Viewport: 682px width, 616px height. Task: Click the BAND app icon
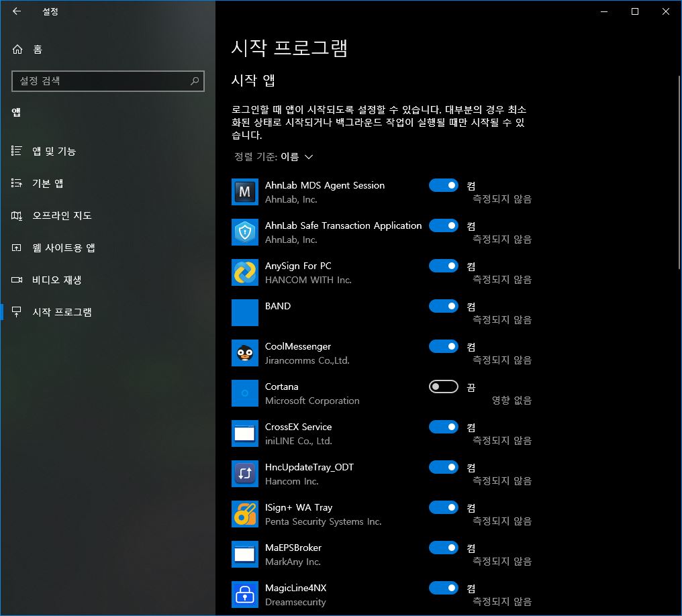pos(245,313)
